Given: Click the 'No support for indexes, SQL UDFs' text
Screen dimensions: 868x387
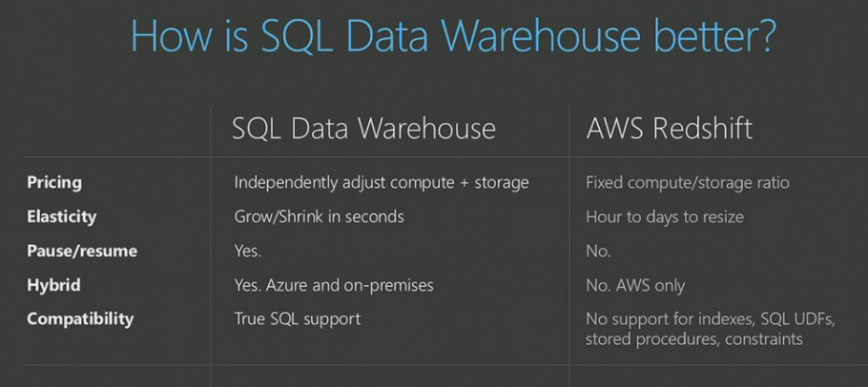Looking at the screenshot, I should point(710,319).
